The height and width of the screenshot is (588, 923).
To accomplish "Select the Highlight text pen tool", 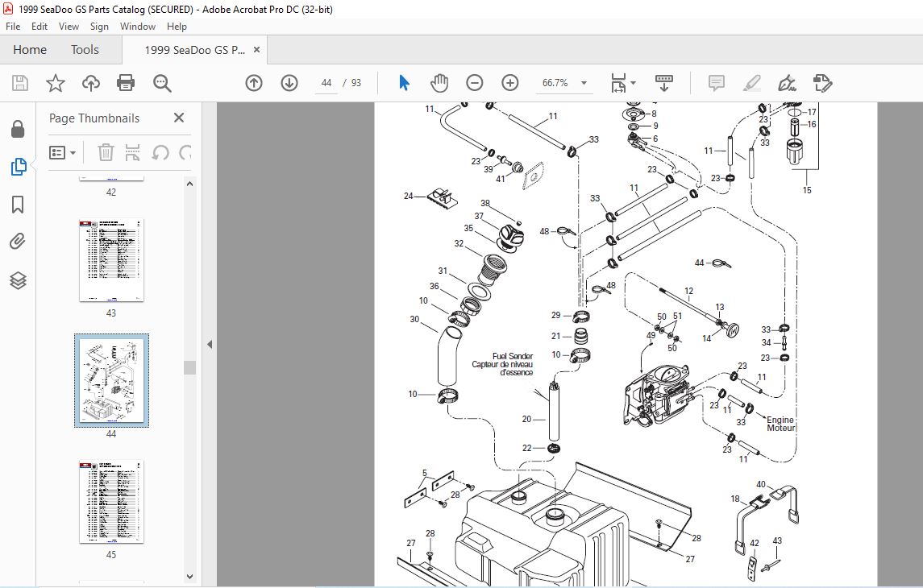I will (752, 83).
